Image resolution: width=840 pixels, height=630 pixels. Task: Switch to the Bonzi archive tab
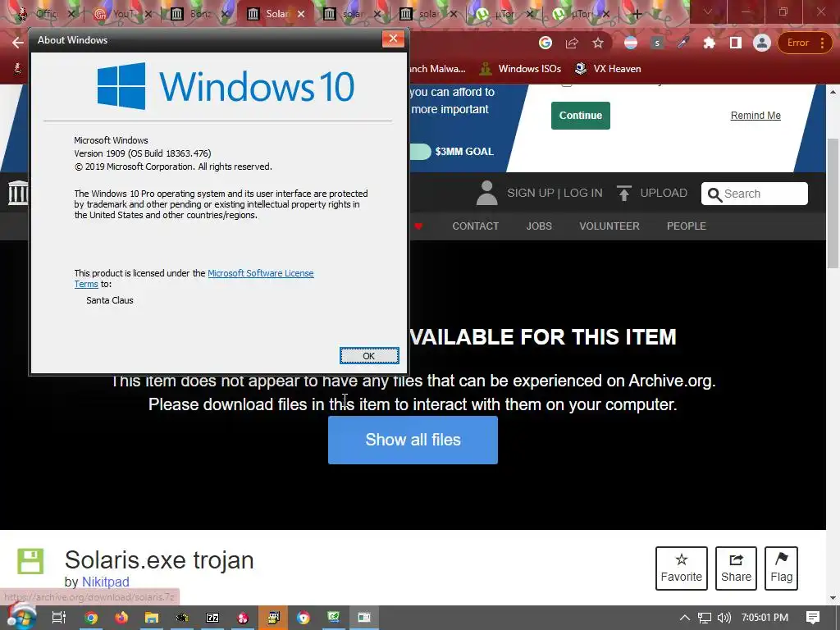tap(199, 14)
